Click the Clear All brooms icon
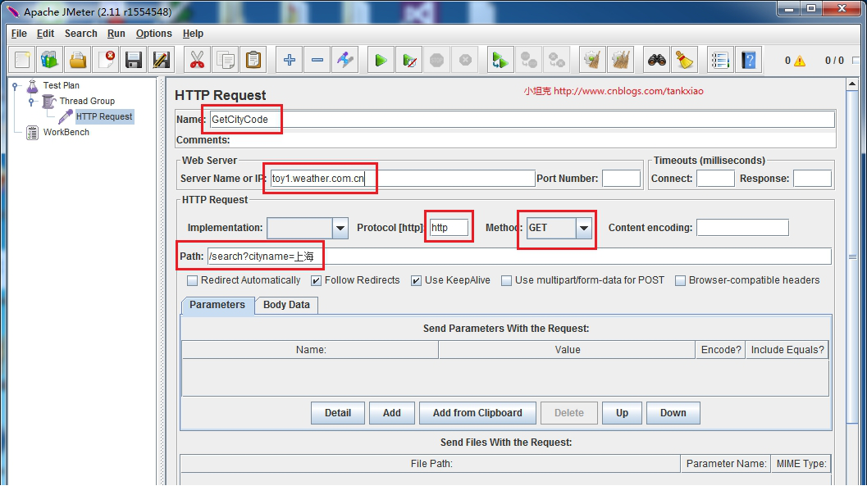This screenshot has width=867, height=504. tap(620, 60)
